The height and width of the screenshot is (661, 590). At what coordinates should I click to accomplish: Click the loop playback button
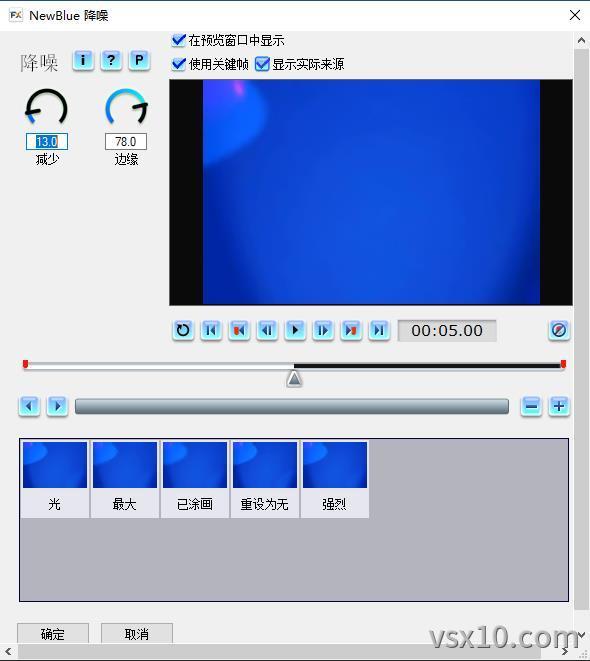(183, 330)
